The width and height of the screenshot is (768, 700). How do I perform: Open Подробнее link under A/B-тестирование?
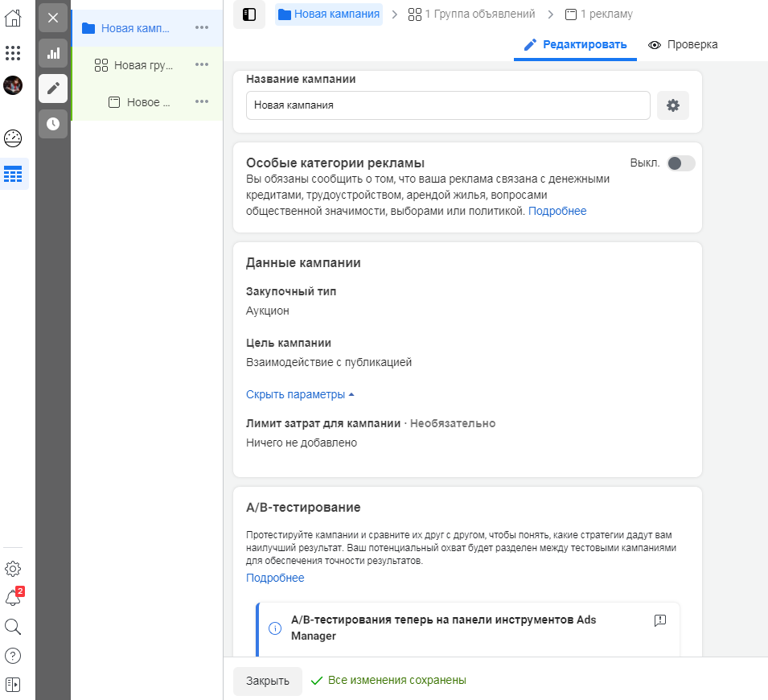275,578
